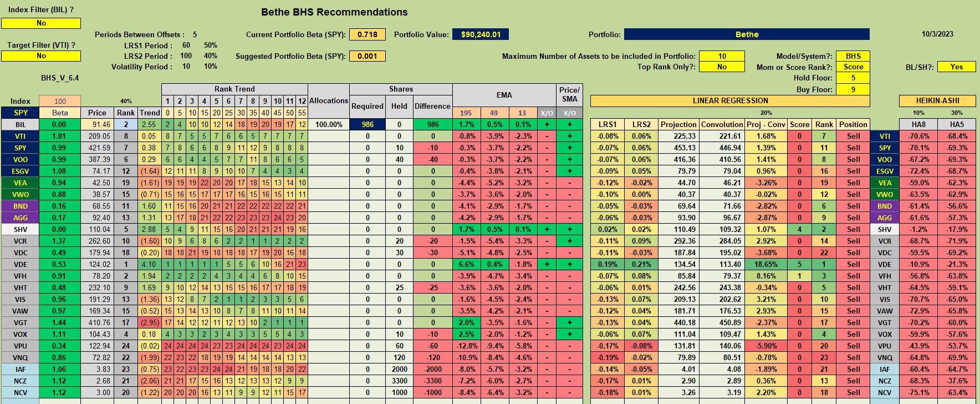
Task: Select the Hold Floor value 5
Action: [853, 78]
